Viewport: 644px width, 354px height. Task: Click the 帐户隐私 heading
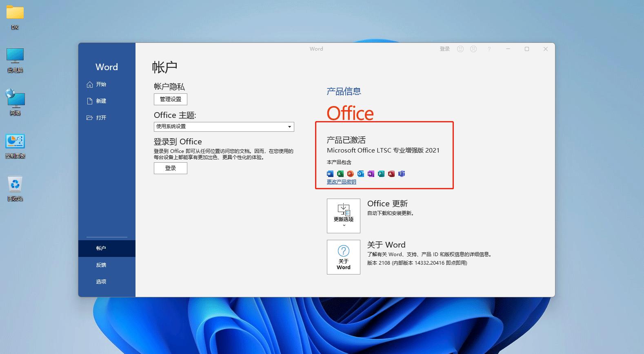tap(169, 86)
